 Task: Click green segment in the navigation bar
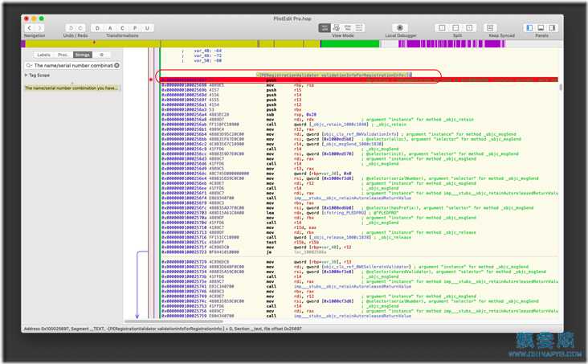click(350, 43)
